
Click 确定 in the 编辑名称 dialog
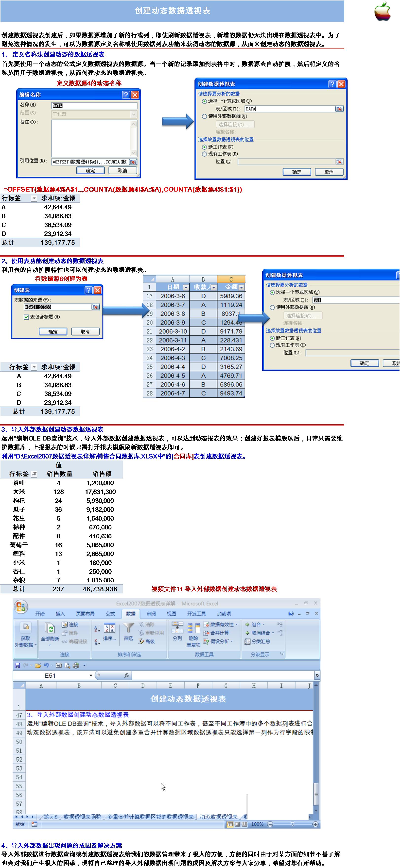(91, 170)
